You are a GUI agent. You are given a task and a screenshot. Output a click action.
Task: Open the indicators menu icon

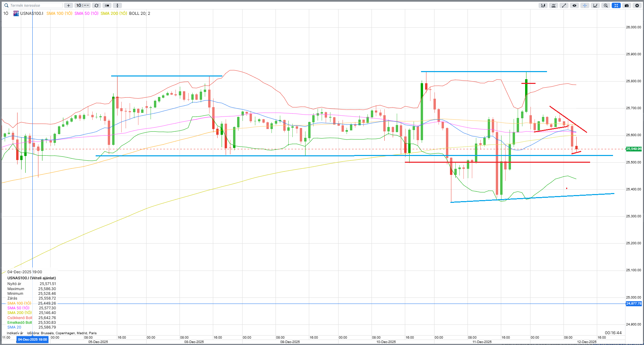coord(553,5)
